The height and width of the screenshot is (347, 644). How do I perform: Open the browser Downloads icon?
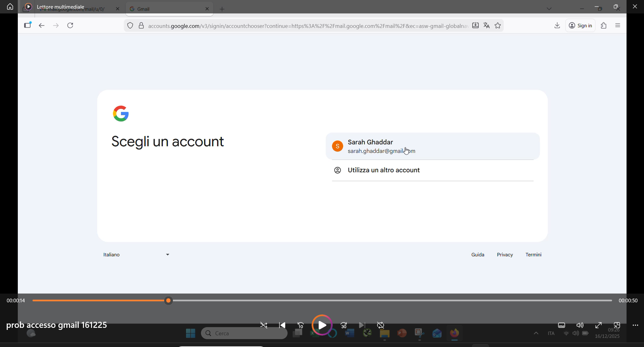(557, 26)
